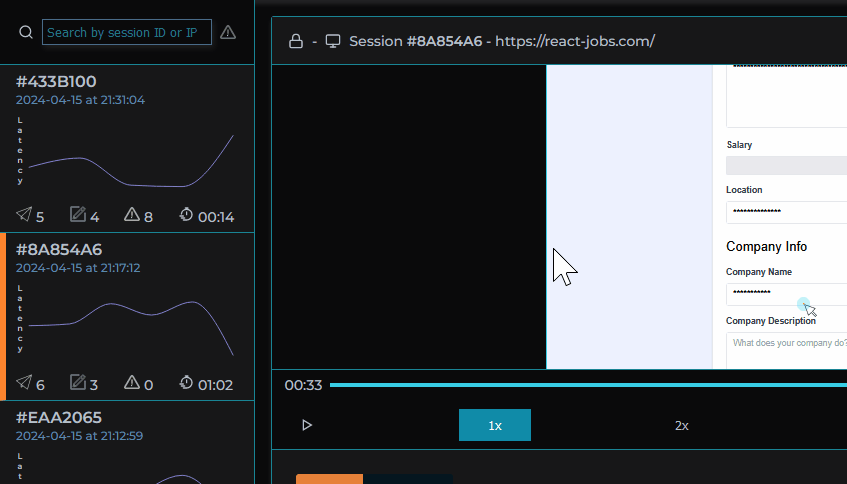Switch to 2x playback speed
The image size is (847, 484).
[681, 425]
